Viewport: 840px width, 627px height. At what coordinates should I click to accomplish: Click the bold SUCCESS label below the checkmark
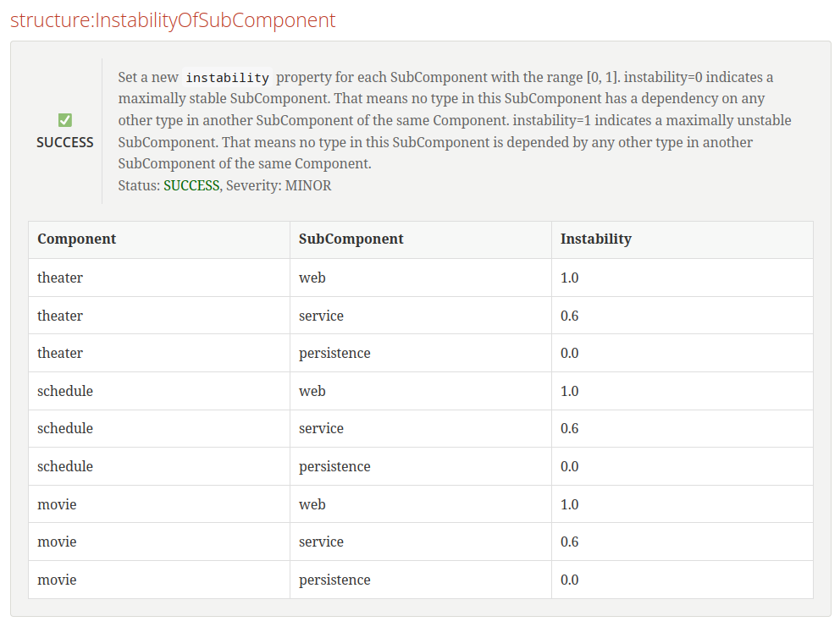coord(65,142)
